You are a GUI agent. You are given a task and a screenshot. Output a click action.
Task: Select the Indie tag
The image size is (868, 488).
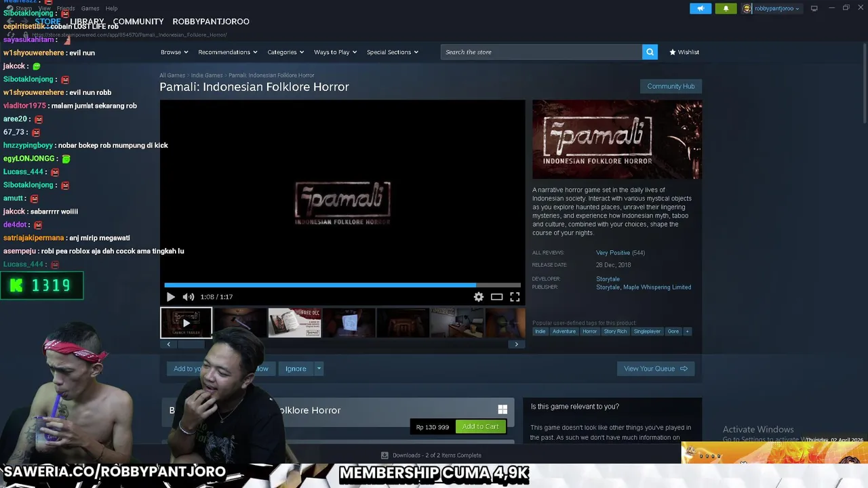(540, 331)
